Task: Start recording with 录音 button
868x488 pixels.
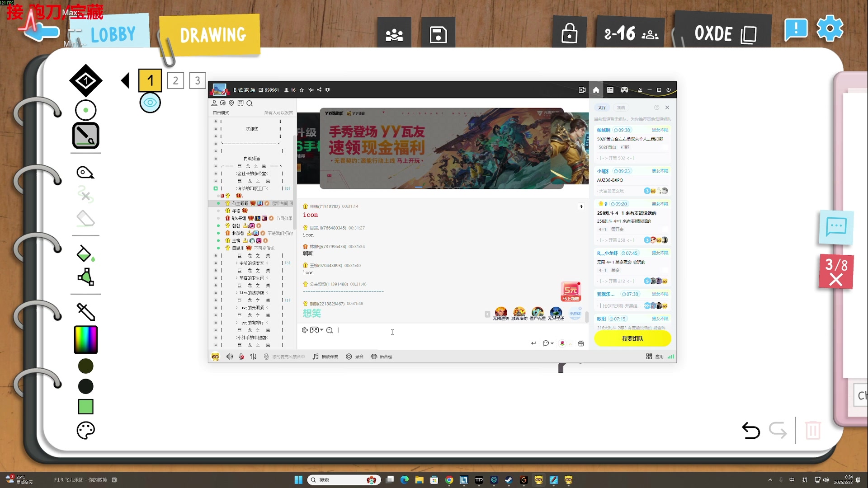Action: (x=355, y=357)
